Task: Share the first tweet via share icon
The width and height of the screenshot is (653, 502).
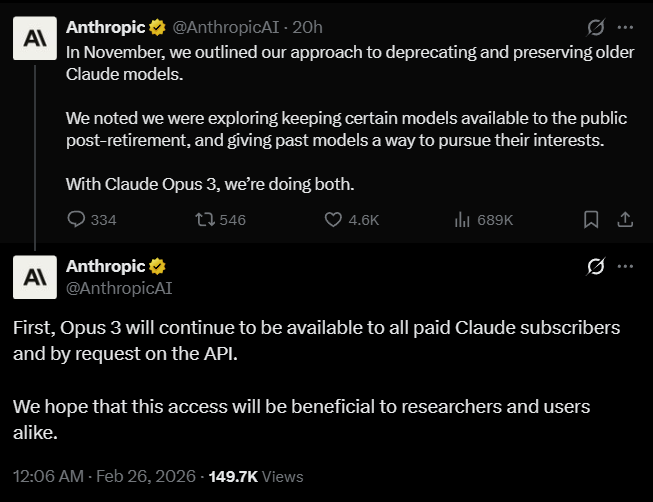Action: coord(624,220)
